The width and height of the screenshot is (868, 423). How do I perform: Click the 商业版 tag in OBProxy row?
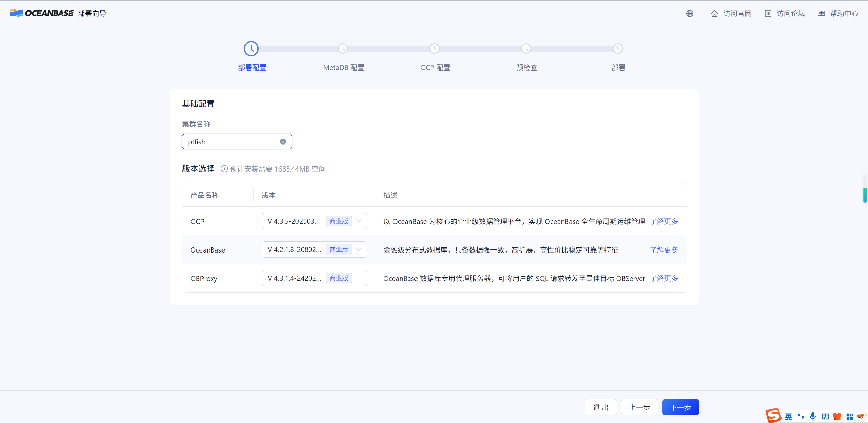point(339,278)
